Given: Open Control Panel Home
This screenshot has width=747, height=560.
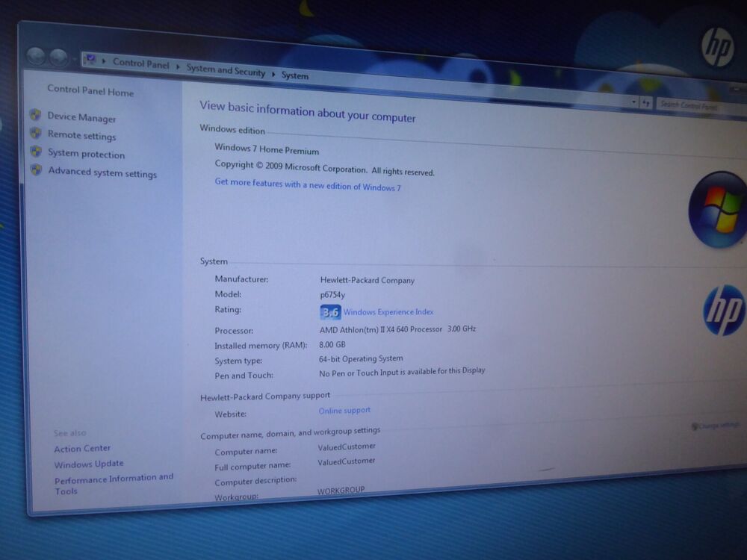Looking at the screenshot, I should click(x=90, y=90).
